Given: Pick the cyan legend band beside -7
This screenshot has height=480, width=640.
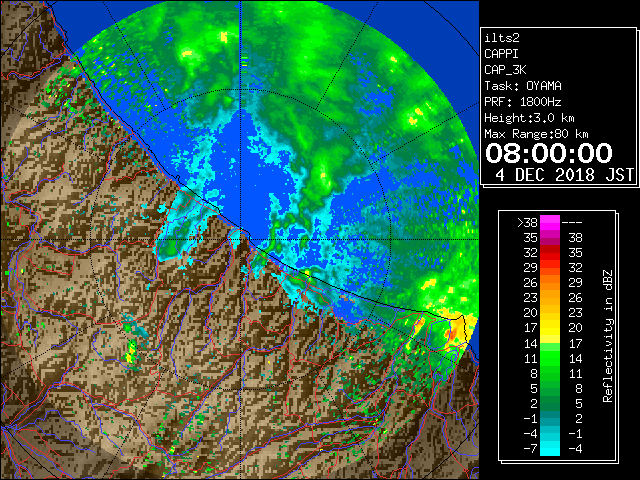Looking at the screenshot, I should tap(550, 448).
